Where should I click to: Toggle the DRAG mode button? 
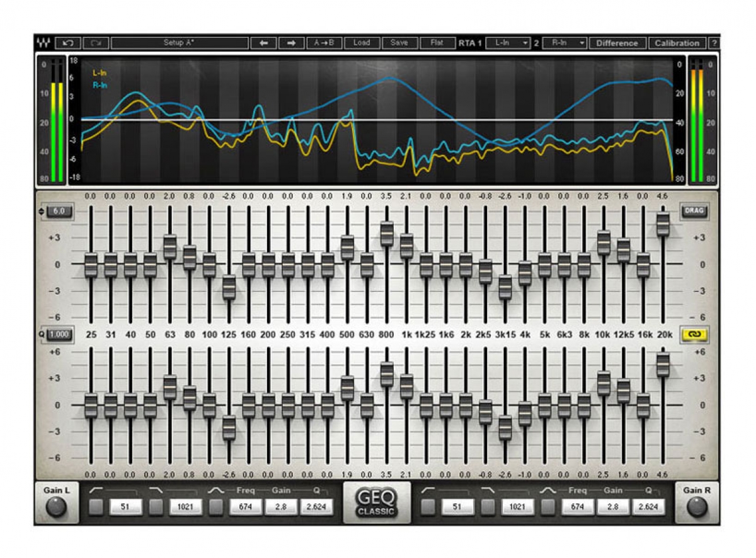[693, 212]
